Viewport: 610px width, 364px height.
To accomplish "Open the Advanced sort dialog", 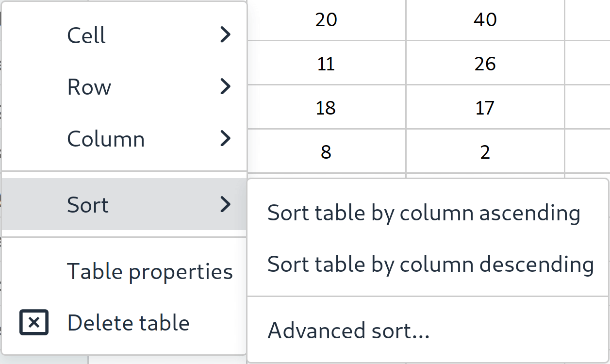I will (348, 330).
